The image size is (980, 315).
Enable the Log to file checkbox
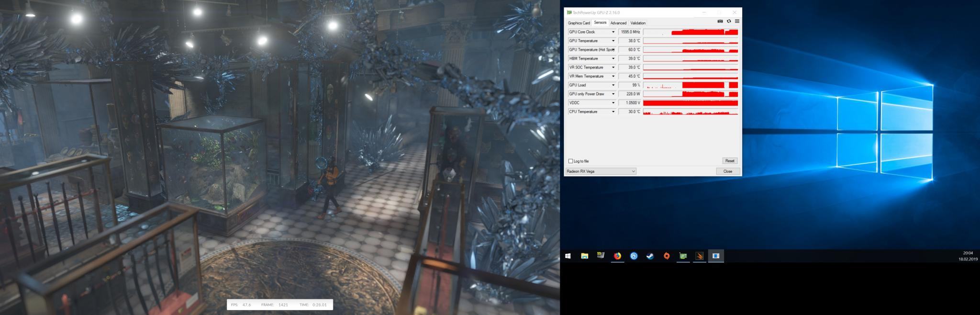570,161
